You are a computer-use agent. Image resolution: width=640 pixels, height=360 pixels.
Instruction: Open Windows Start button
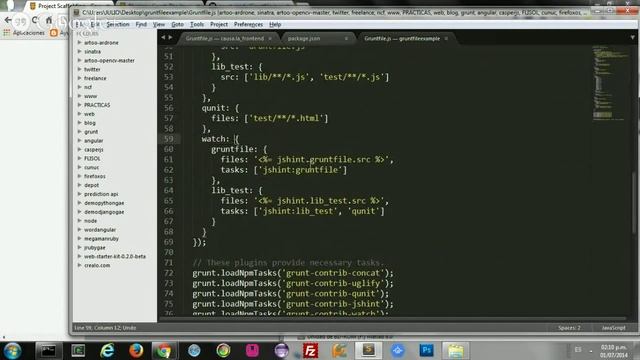pos(12,351)
